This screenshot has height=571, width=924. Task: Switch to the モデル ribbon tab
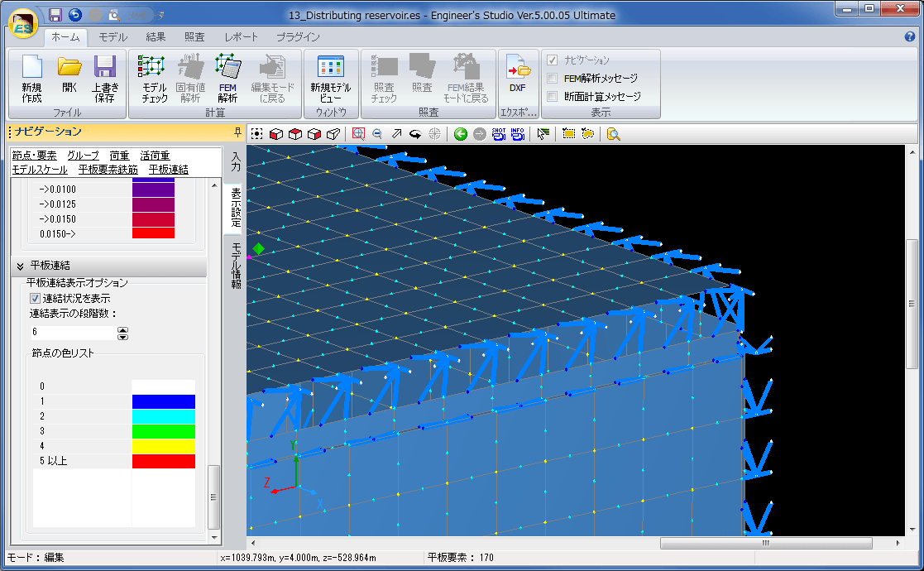coord(113,37)
